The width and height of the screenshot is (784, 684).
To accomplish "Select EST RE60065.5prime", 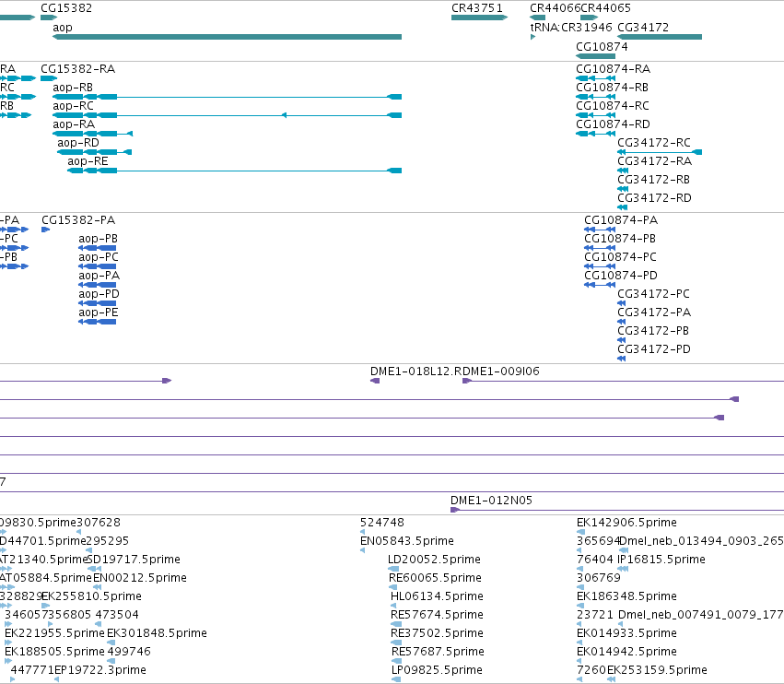I will coord(392,587).
